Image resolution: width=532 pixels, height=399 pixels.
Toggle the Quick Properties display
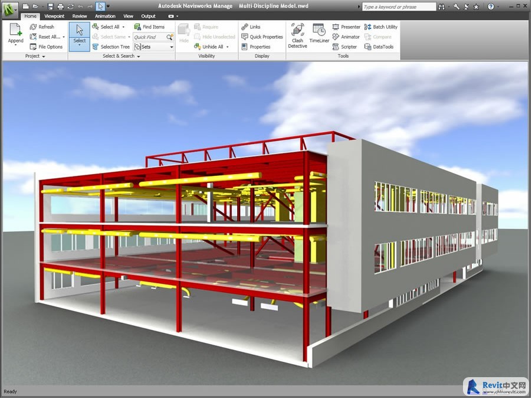pos(262,37)
